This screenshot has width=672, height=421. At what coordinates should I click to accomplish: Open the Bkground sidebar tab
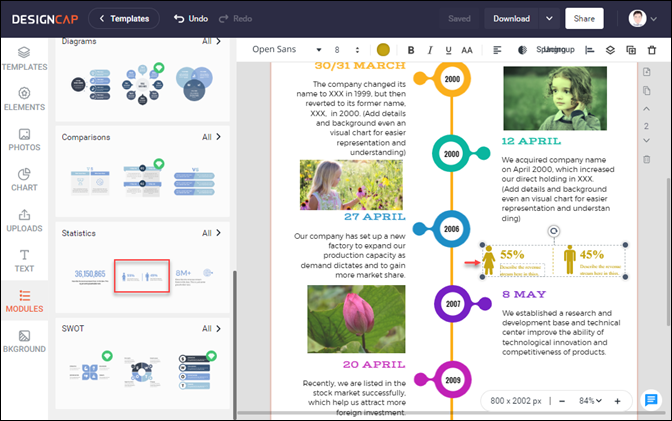click(24, 341)
